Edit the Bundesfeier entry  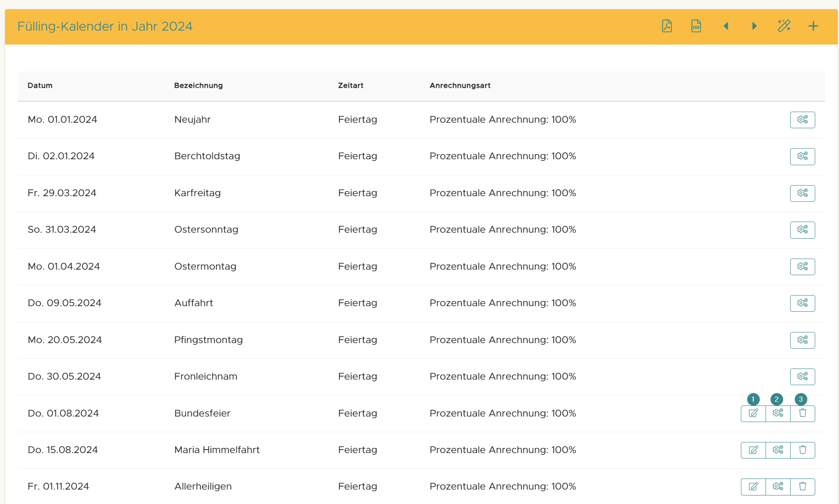click(x=753, y=413)
